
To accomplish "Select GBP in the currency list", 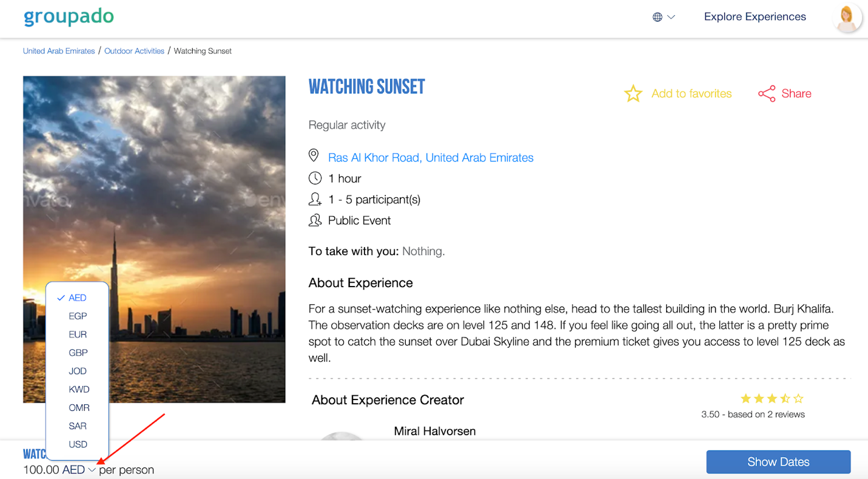I will (x=78, y=352).
